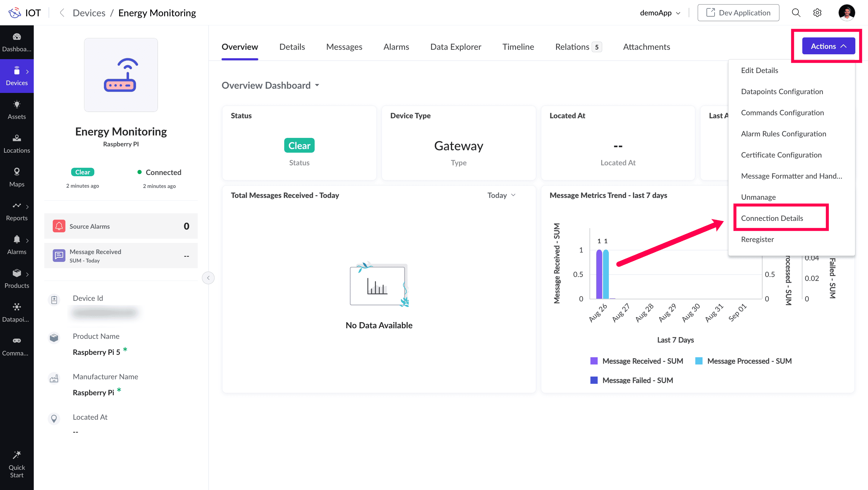The image size is (868, 490).
Task: Go to Locations in the sidebar
Action: 17,143
